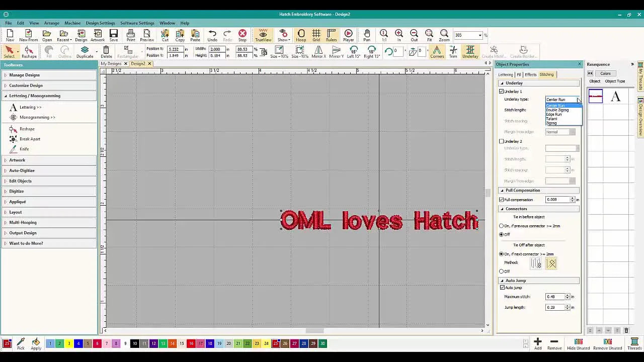Image resolution: width=644 pixels, height=362 pixels.
Task: Open the Software Settings menu
Action: pyautogui.click(x=137, y=23)
